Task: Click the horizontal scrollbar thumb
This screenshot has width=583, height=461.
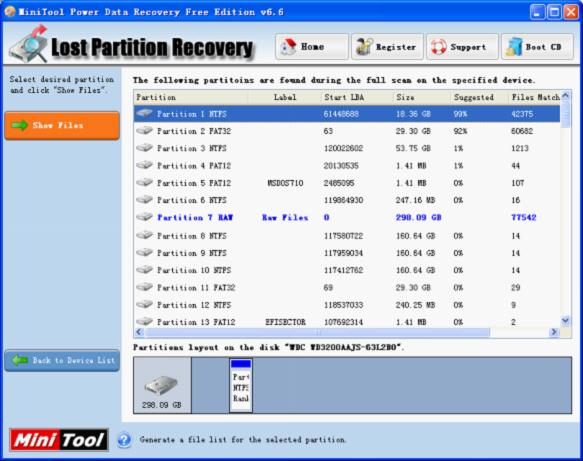Action: 318,332
